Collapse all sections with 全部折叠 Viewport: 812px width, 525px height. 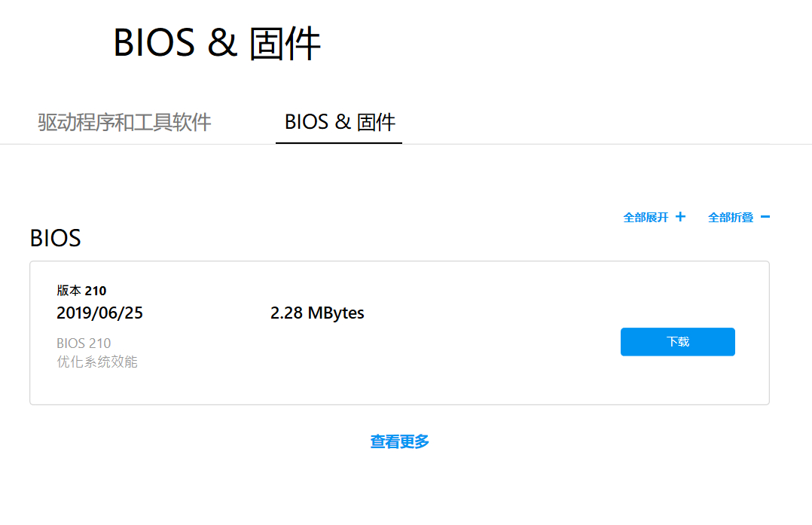731,218
